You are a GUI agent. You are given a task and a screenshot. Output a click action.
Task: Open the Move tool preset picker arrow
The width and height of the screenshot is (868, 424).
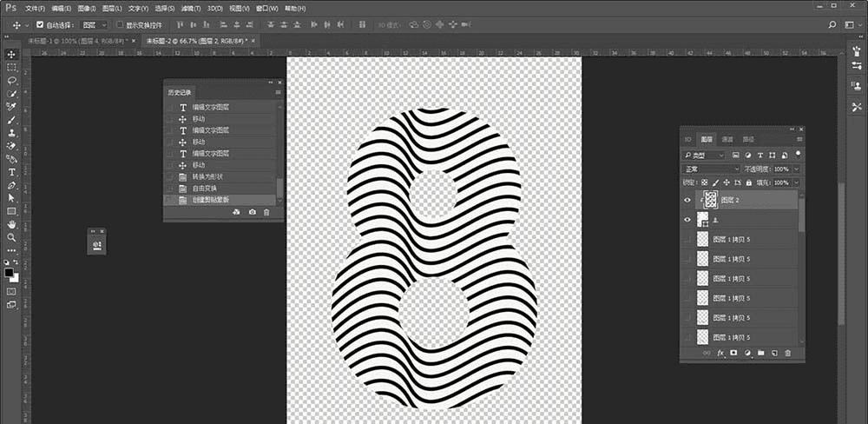27,25
